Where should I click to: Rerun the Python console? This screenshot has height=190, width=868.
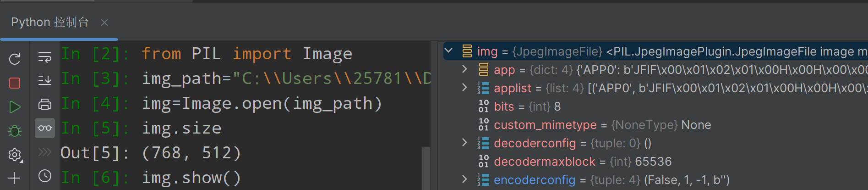15,59
